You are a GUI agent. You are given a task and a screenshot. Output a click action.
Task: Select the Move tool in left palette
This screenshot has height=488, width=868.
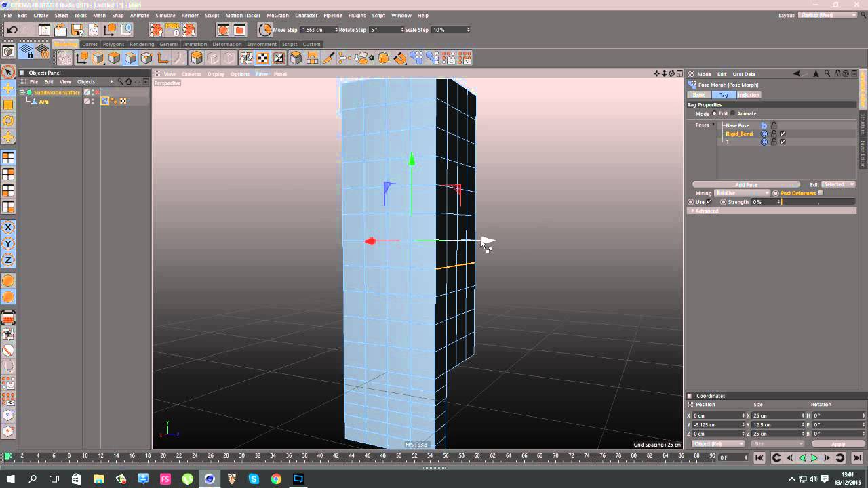click(8, 89)
